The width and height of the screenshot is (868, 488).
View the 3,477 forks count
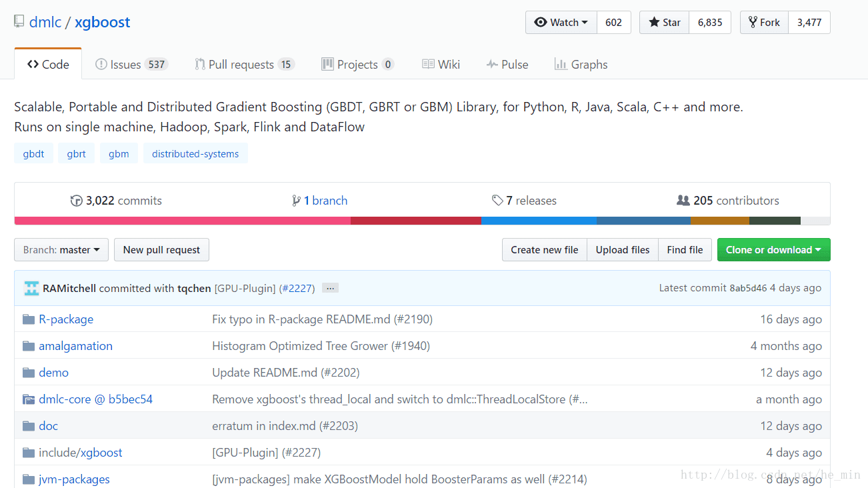click(809, 22)
